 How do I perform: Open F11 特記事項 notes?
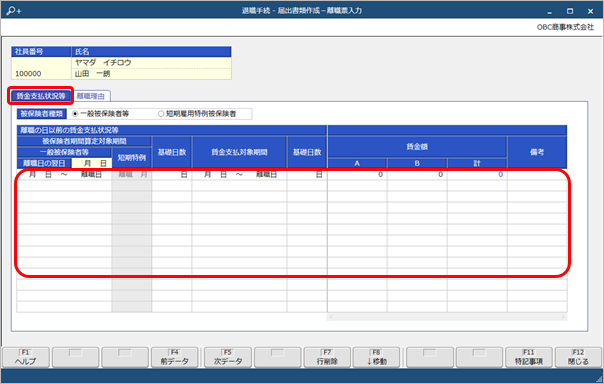tap(528, 357)
